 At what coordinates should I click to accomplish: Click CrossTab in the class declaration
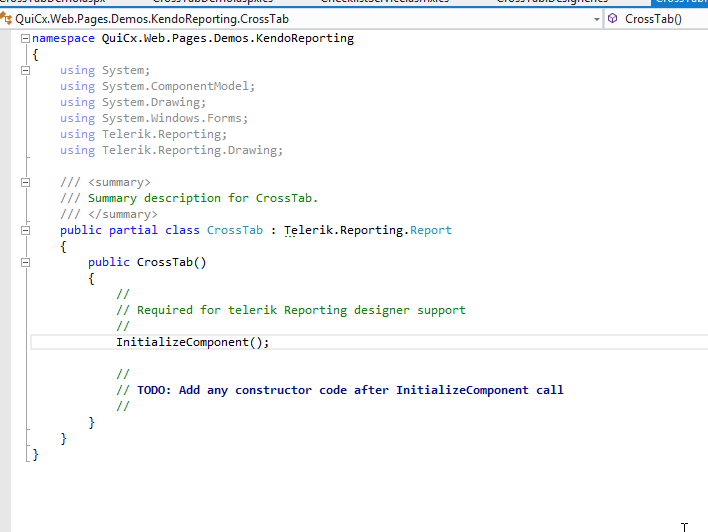[x=235, y=230]
